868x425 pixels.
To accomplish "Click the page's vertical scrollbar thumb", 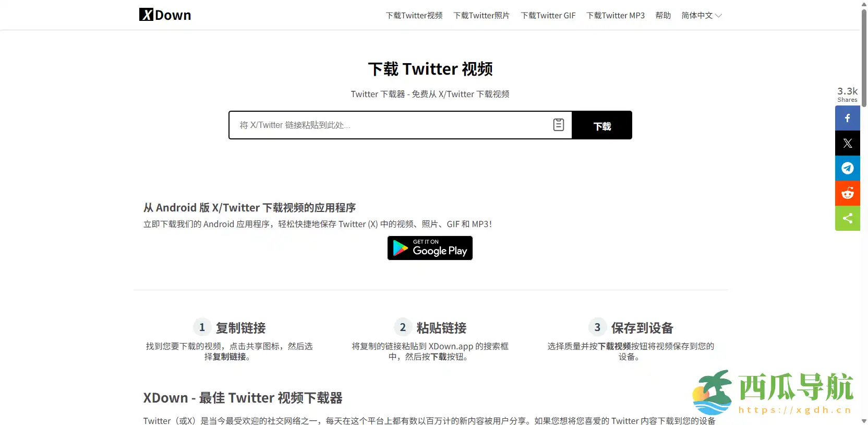I will tap(864, 57).
